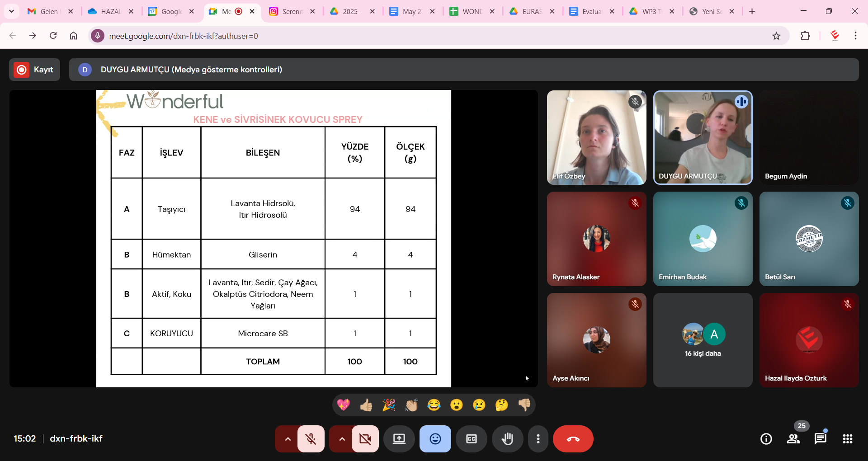Open the more options three-dot menu
This screenshot has height=461, width=868.
coord(538,439)
